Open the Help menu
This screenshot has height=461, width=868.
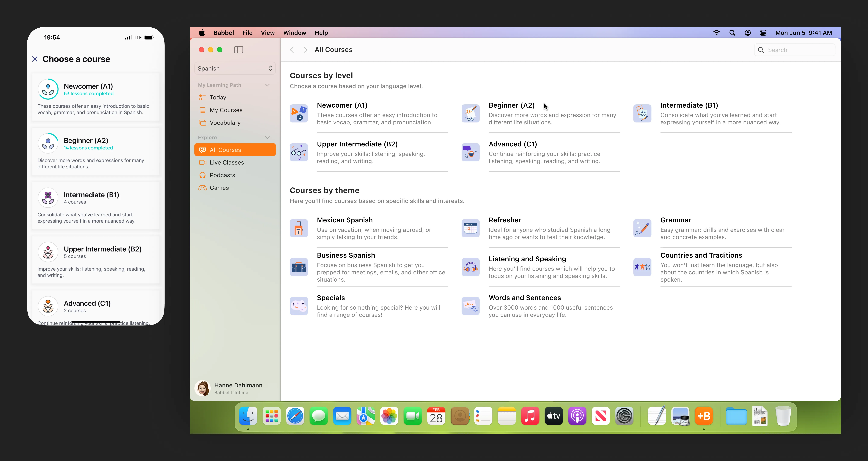click(x=321, y=33)
